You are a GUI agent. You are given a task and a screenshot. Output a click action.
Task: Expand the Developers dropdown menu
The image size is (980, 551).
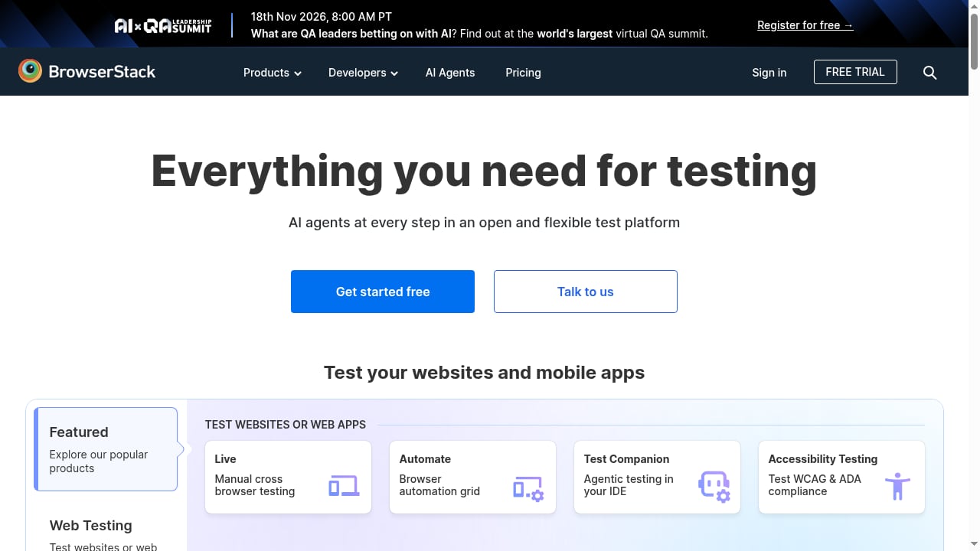click(x=363, y=73)
